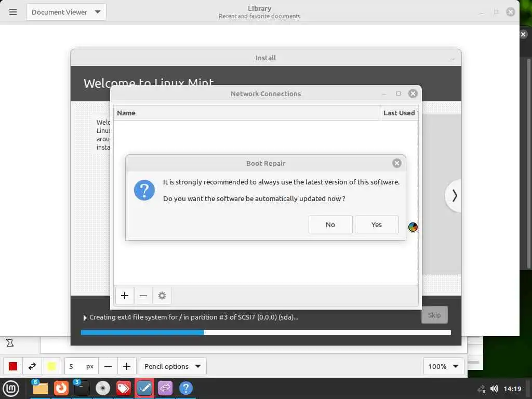Click the installation progress bar

(x=266, y=333)
